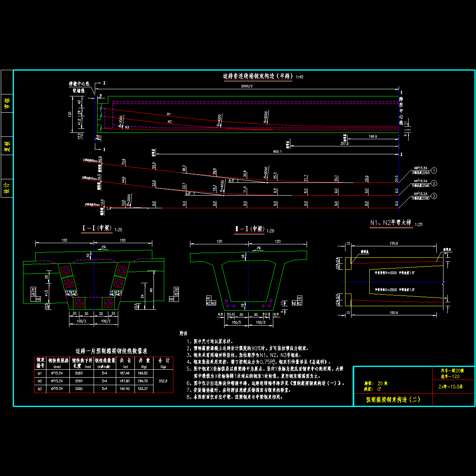Select upper-right web anchor in section I-I

point(121,271)
